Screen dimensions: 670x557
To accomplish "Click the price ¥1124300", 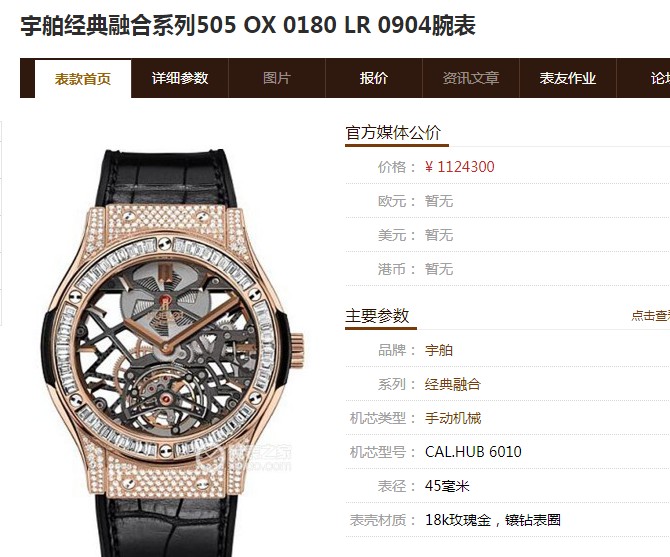I will [460, 167].
